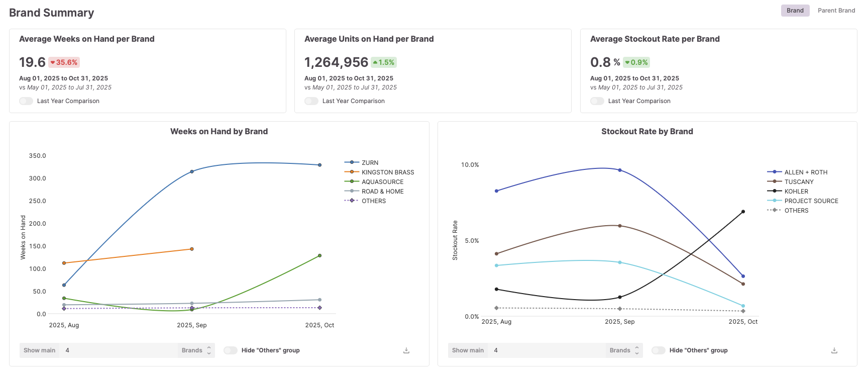Open Brands dropdown under Stockout Rate chart
This screenshot has width=868, height=370.
[x=624, y=350]
